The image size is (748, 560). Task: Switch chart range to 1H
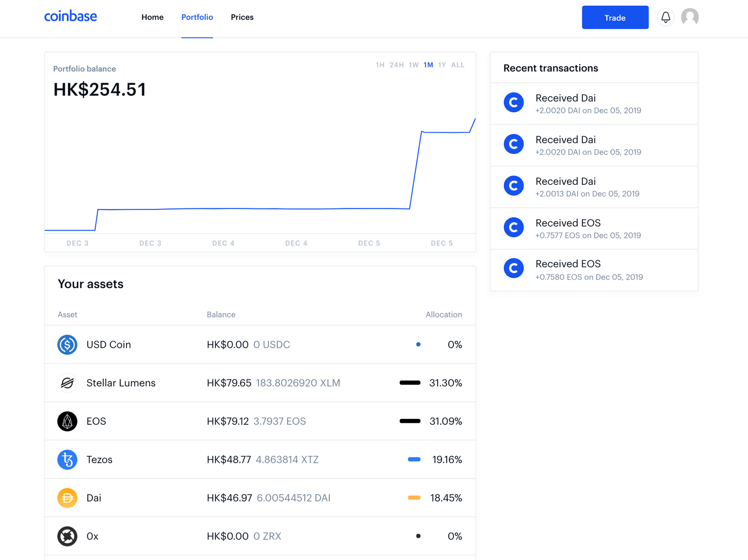coord(380,65)
